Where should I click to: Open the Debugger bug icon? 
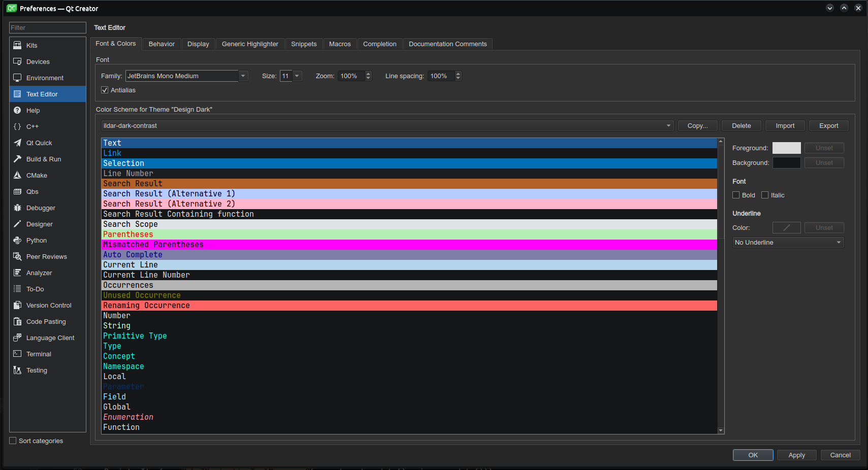coord(17,208)
